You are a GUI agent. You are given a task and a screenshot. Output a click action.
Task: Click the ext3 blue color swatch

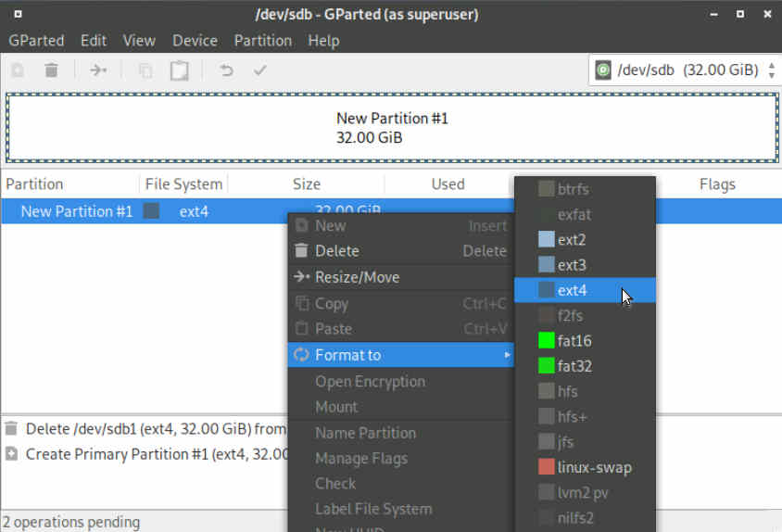coord(547,265)
